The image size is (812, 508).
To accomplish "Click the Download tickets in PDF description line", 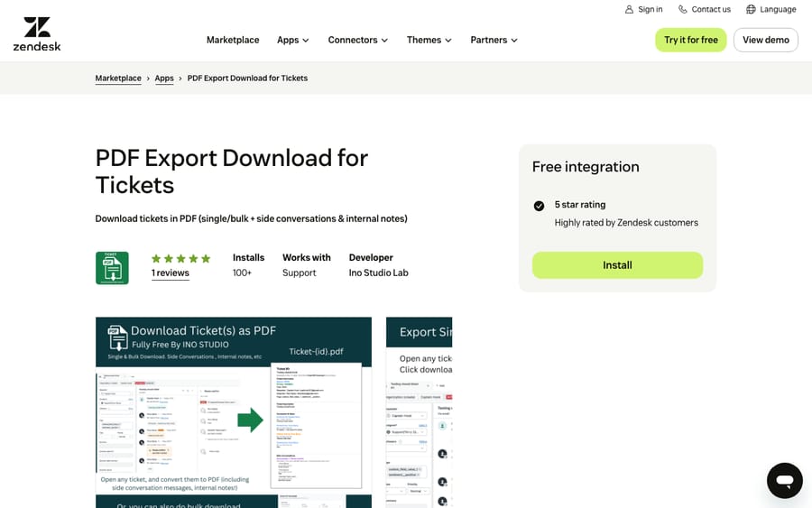I will click(x=251, y=218).
